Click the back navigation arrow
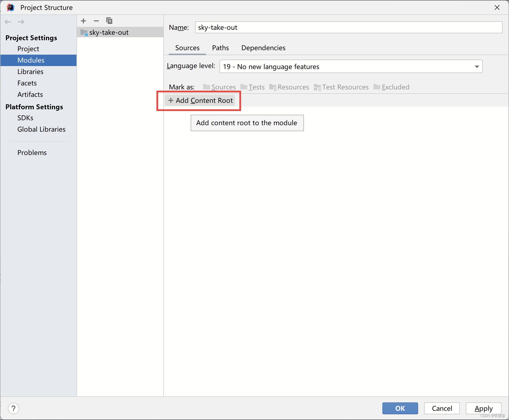 [x=8, y=22]
